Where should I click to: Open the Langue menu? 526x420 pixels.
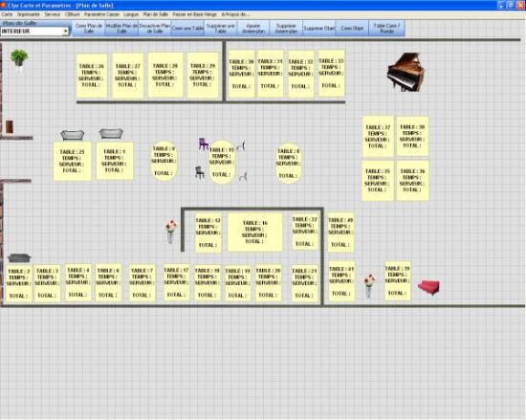(131, 14)
